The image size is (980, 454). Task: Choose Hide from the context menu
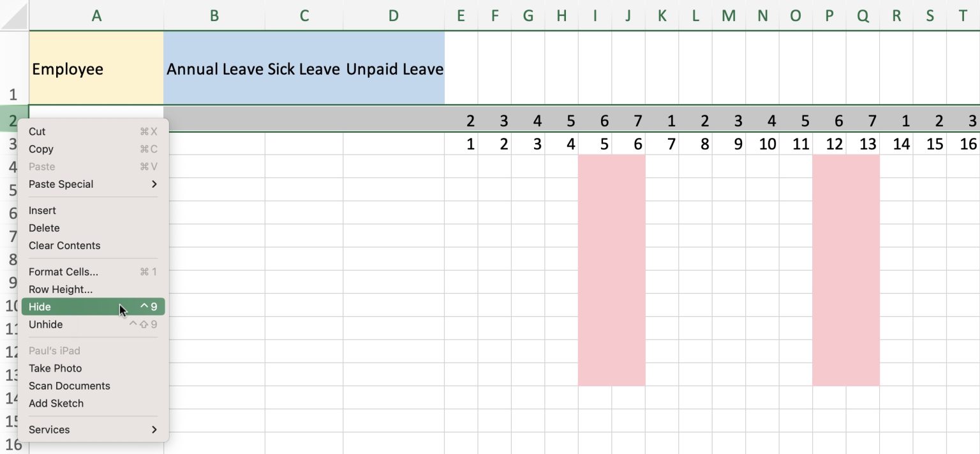[x=40, y=306]
